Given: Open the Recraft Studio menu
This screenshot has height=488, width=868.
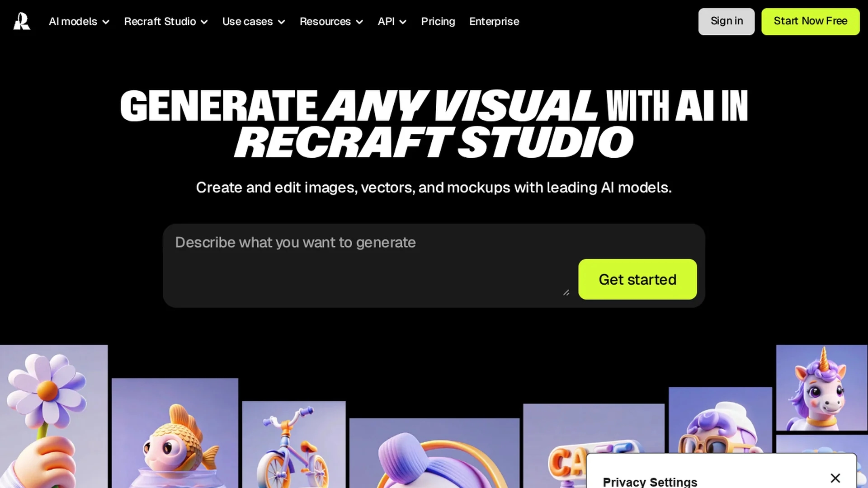Looking at the screenshot, I should tap(166, 21).
